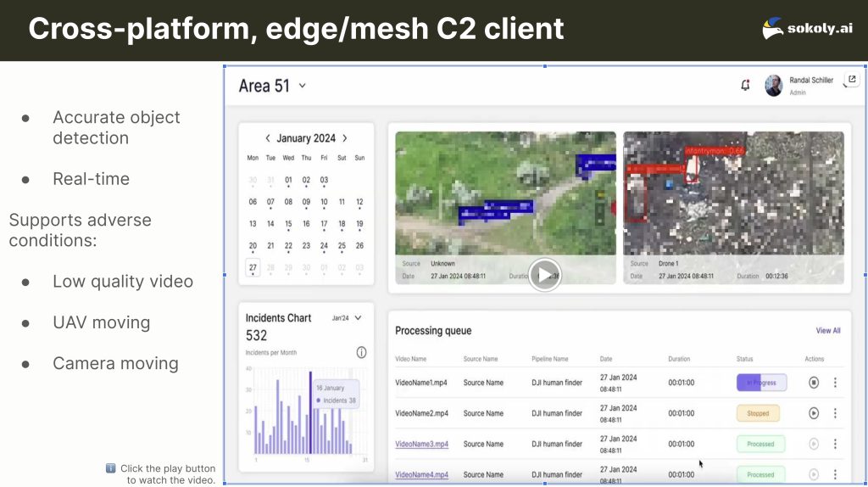Click the 'Incidents 38' tooltip text

(x=339, y=400)
